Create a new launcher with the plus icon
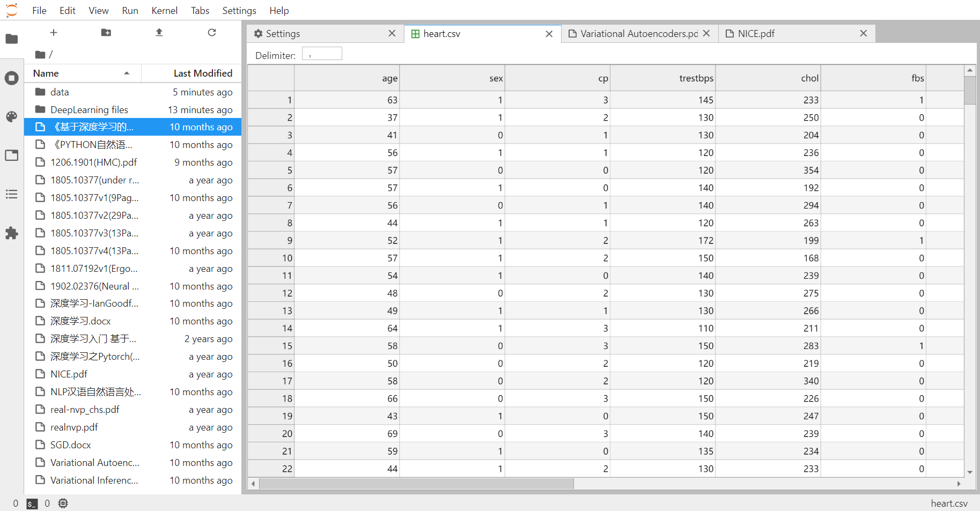This screenshot has height=511, width=980. (x=53, y=32)
